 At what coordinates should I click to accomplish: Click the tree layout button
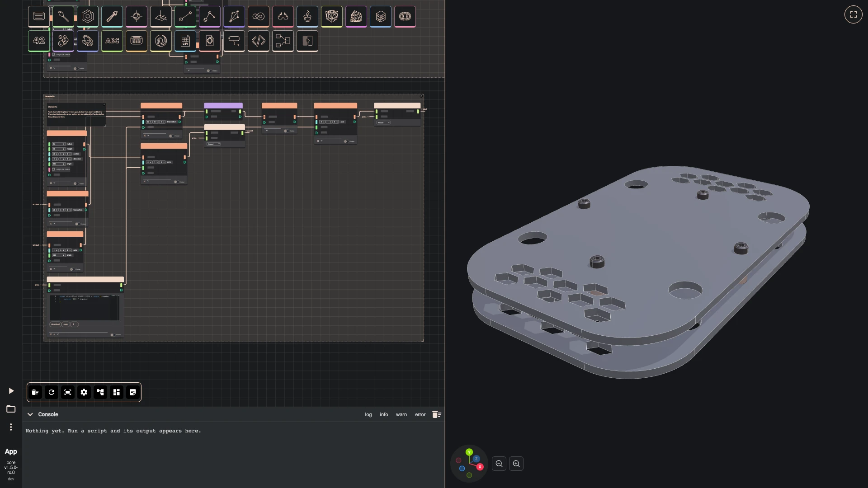tap(100, 392)
